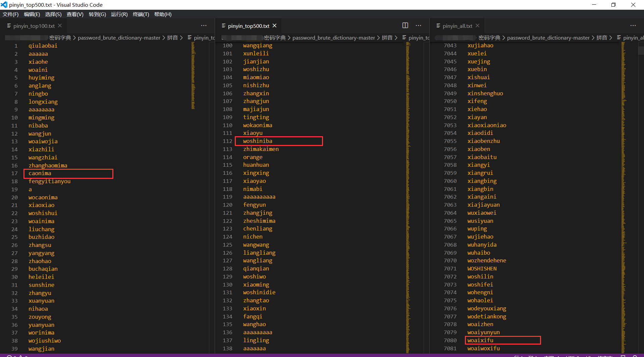Click line number 17 in the left editor
Screen dimensions: 644x357
tap(14, 173)
